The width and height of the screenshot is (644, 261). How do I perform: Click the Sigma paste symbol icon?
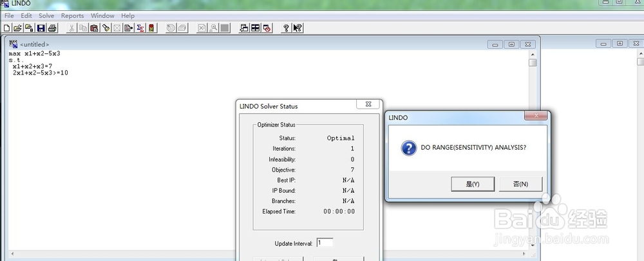point(140,28)
